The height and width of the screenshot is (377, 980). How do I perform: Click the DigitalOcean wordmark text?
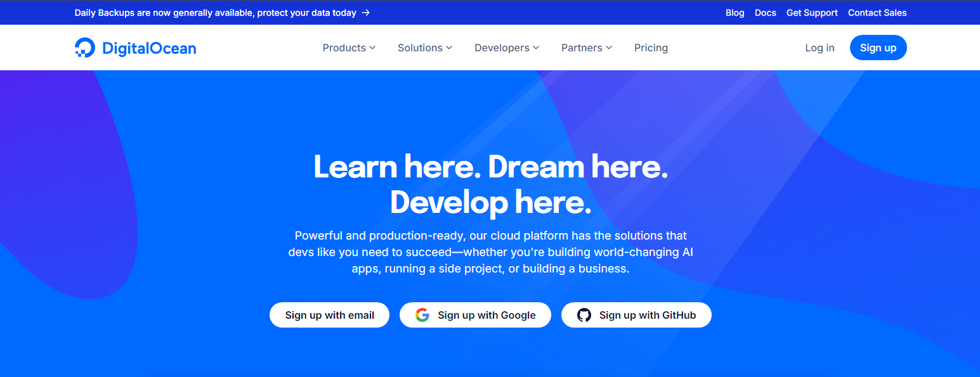pyautogui.click(x=149, y=48)
